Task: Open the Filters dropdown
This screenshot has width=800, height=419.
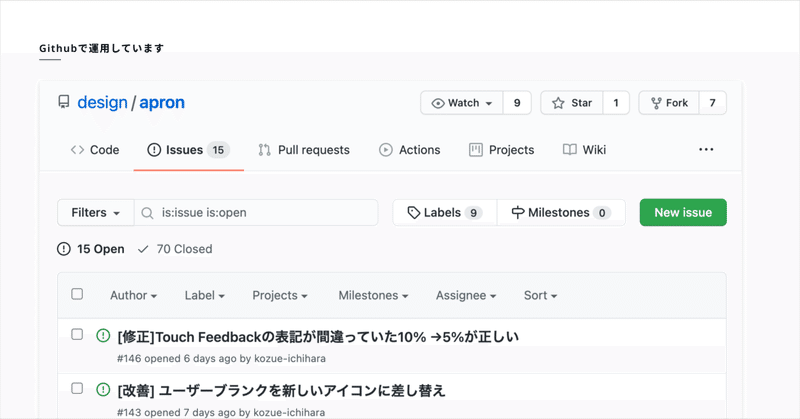Action: 95,212
